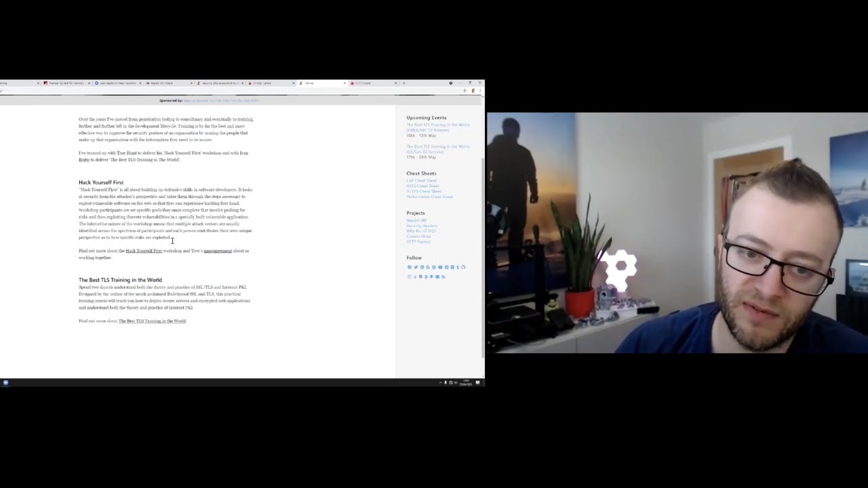Open the Twitter follow icon

pos(416,267)
